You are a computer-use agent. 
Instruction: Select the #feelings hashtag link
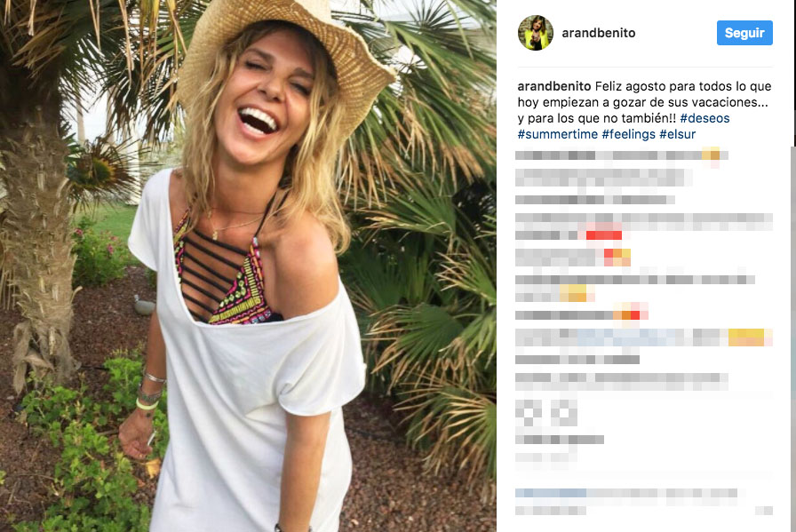(628, 134)
